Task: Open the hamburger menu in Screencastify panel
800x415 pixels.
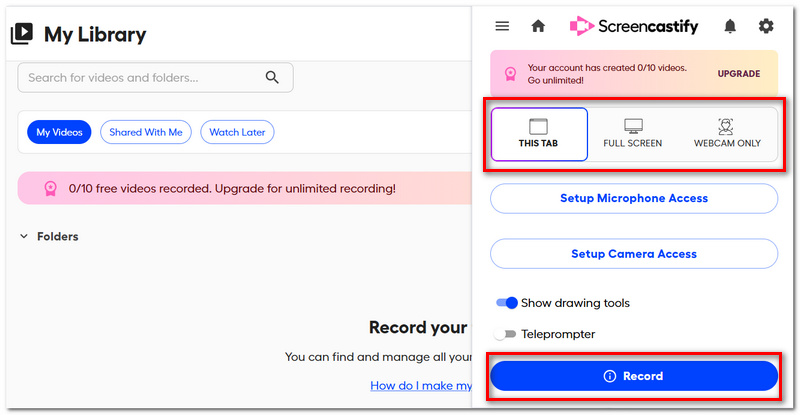Action: [502, 26]
